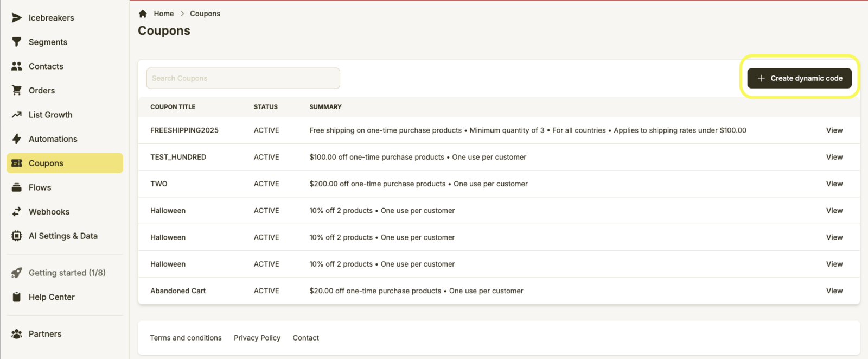Click the AI Settings & Data chip icon
Screen dimensions: 868x359
coord(17,236)
